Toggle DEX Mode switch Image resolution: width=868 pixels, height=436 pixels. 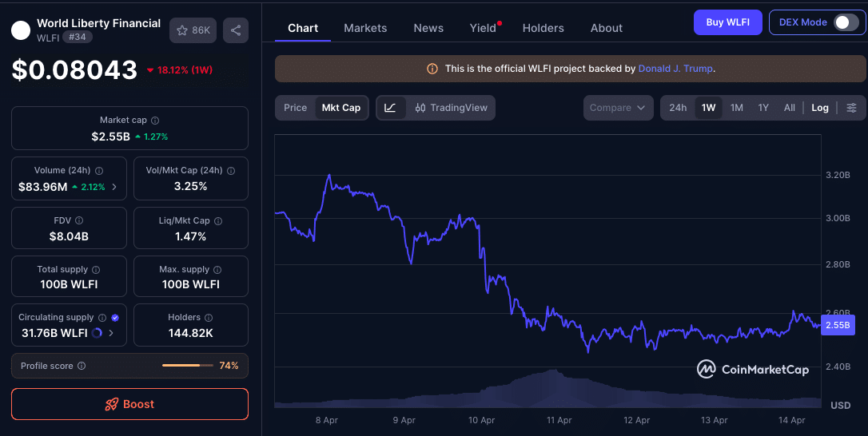(846, 22)
